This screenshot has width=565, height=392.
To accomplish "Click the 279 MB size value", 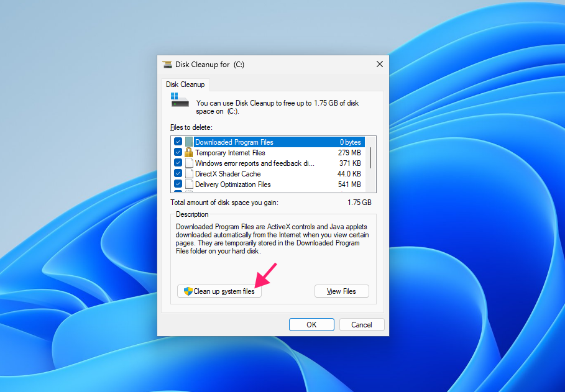I will [349, 153].
